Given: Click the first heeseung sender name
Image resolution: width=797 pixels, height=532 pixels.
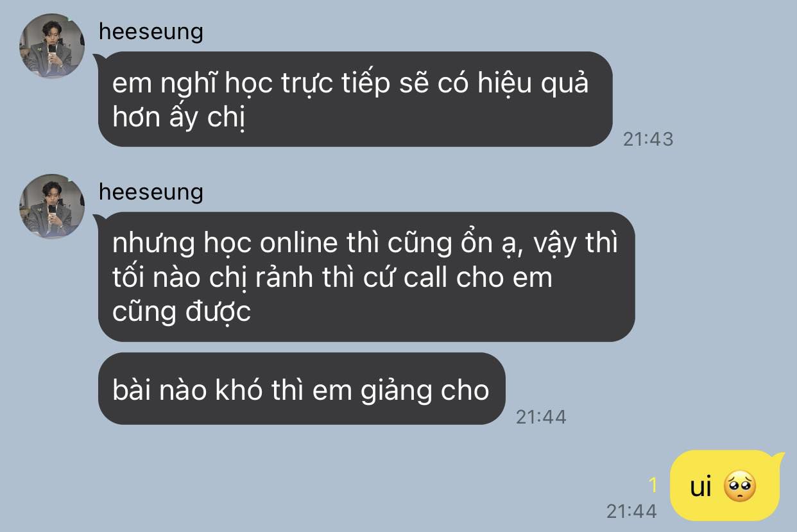Looking at the screenshot, I should pyautogui.click(x=151, y=31).
